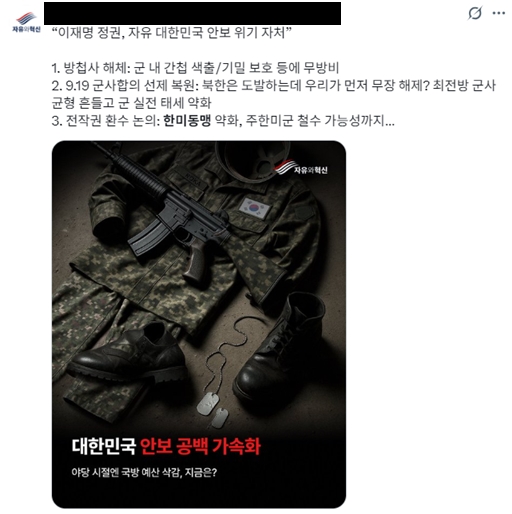Click the blacked-out account name bar
This screenshot has height=514, width=512.
coord(192,13)
